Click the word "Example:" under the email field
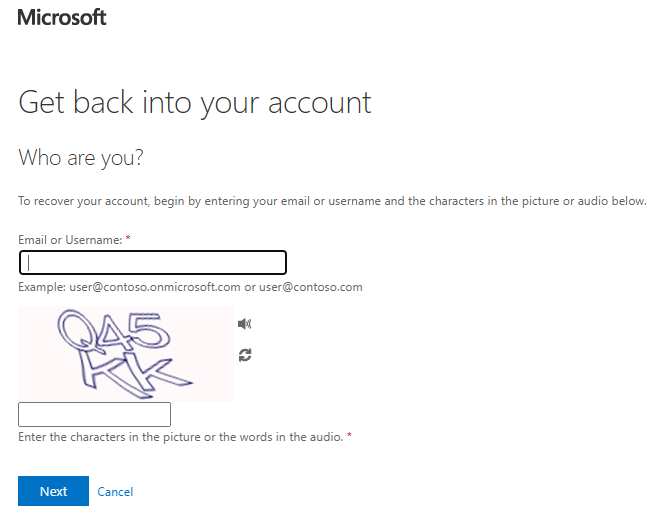664x522 pixels. click(x=41, y=287)
